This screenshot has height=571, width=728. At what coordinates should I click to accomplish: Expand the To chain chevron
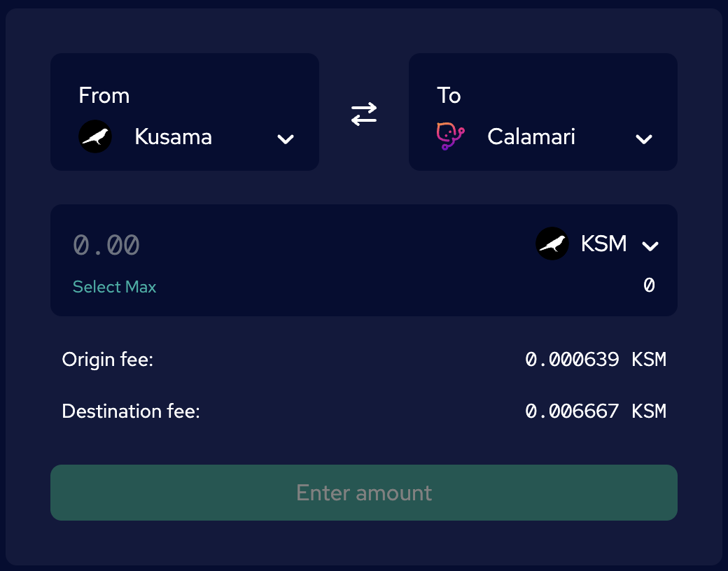coord(644,139)
